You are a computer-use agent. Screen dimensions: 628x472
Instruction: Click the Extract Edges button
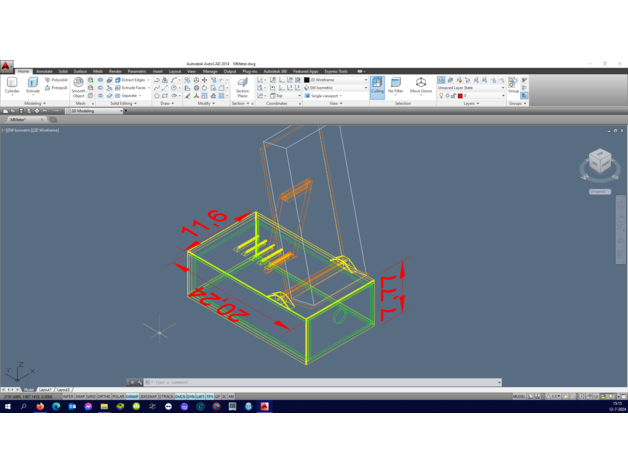(131, 80)
